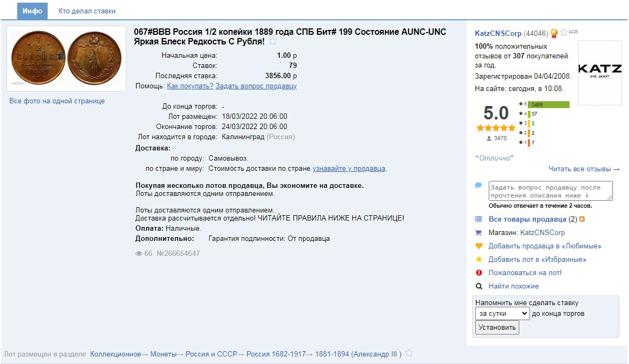Click the RSS feed icon beside seller items
This screenshot has width=629, height=364.
click(x=582, y=219)
